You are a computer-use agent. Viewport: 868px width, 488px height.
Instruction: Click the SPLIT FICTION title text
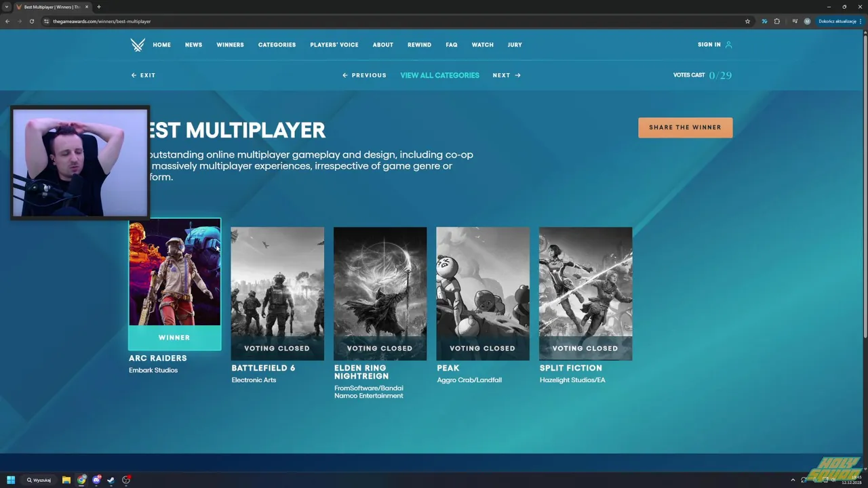point(570,368)
